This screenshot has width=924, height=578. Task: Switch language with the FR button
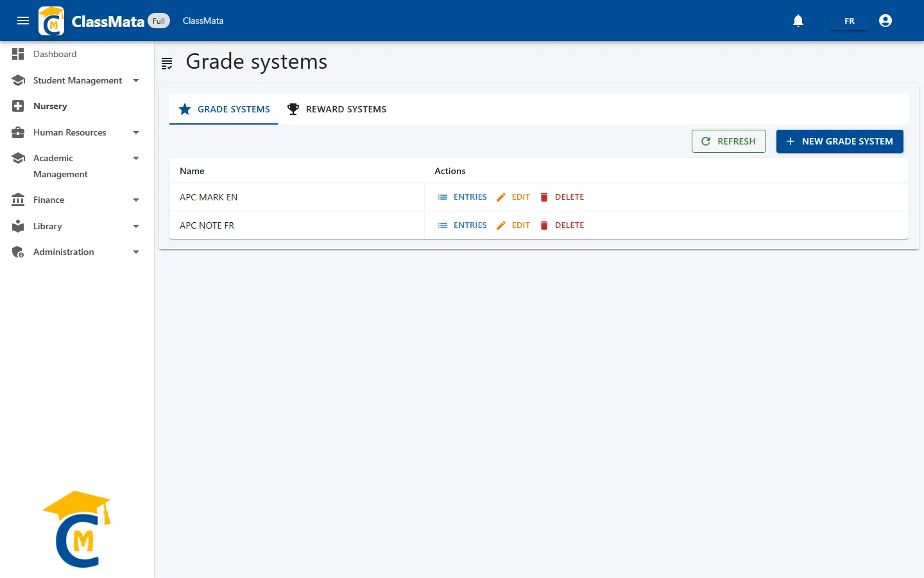pyautogui.click(x=850, y=21)
